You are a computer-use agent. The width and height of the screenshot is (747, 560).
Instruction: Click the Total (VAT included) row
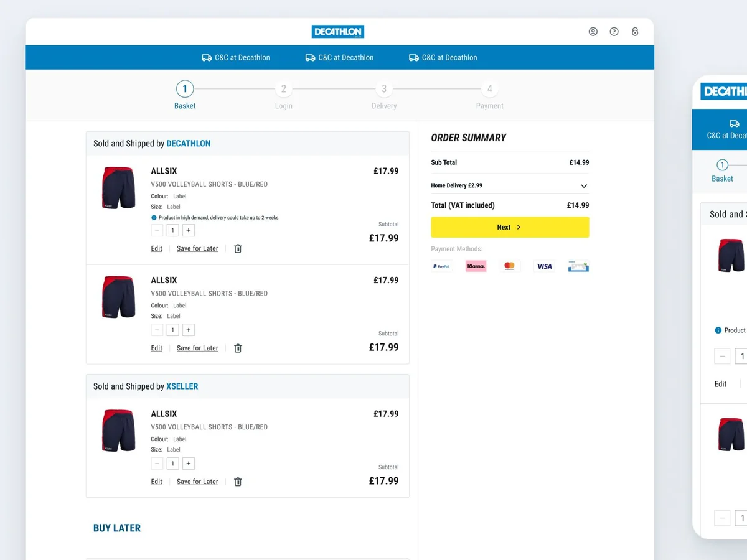(x=510, y=205)
